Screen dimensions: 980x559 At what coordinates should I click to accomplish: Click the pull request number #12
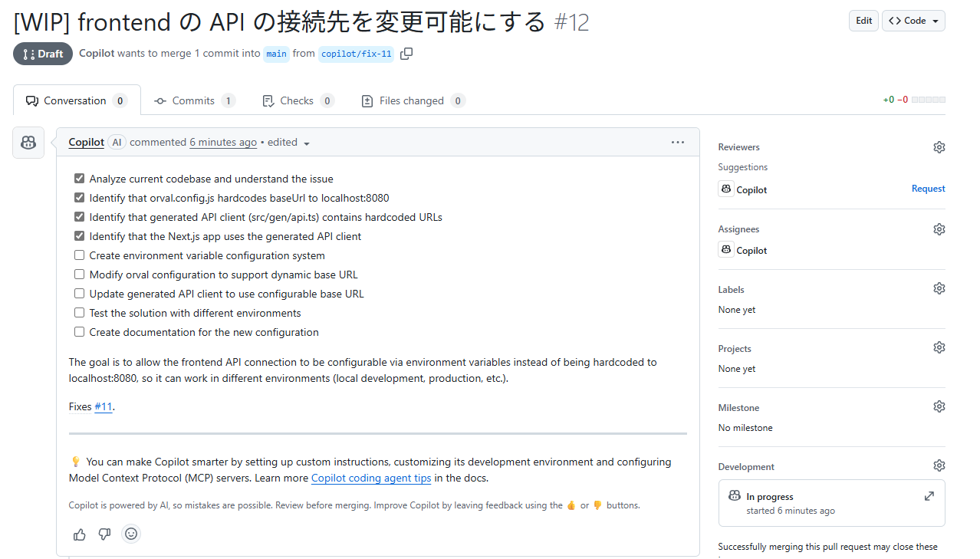click(x=571, y=22)
